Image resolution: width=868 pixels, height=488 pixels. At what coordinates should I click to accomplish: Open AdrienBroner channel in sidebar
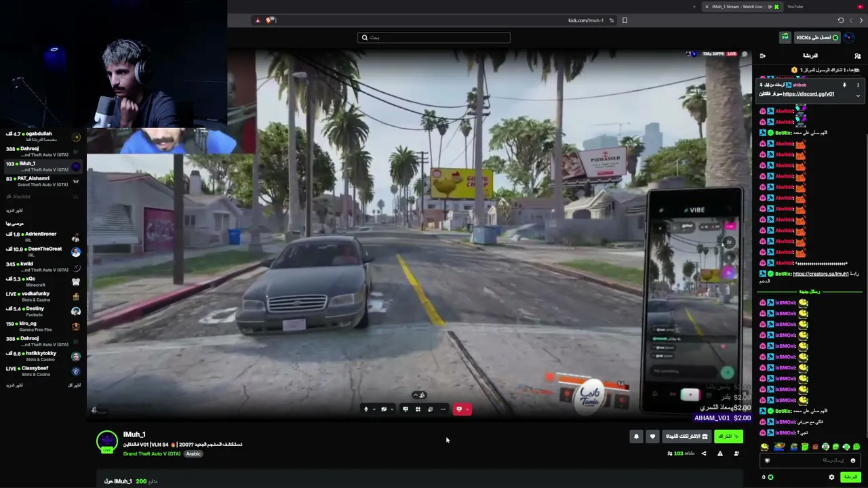coord(43,237)
